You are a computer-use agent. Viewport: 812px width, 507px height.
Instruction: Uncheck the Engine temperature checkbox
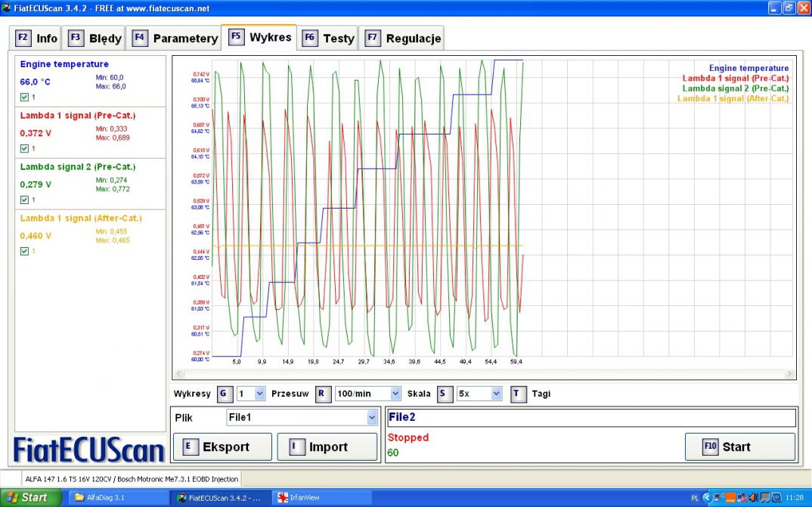click(x=24, y=97)
